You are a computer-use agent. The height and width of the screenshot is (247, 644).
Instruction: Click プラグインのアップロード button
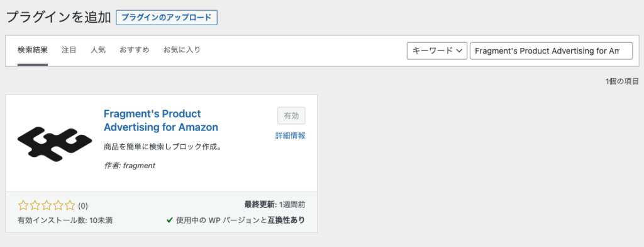coord(167,18)
